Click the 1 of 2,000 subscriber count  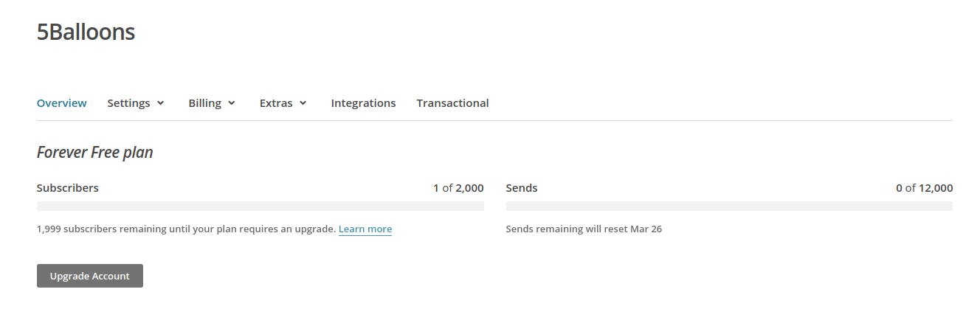[458, 188]
